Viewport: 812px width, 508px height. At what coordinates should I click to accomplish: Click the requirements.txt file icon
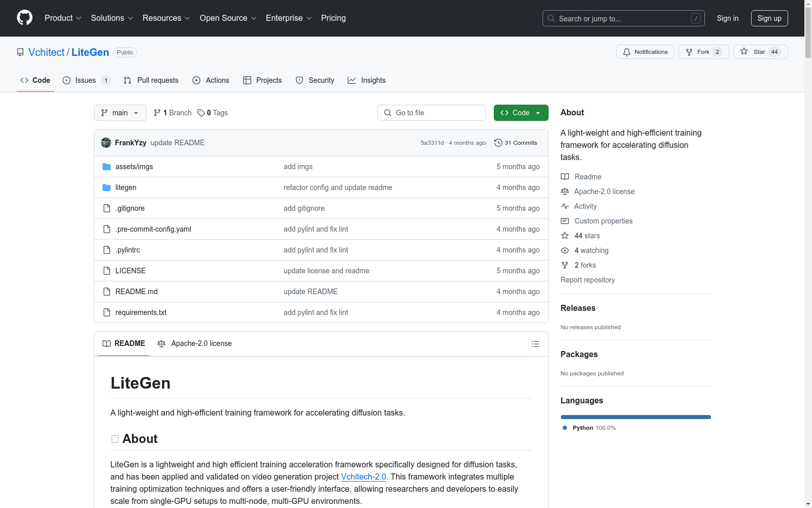(x=107, y=312)
